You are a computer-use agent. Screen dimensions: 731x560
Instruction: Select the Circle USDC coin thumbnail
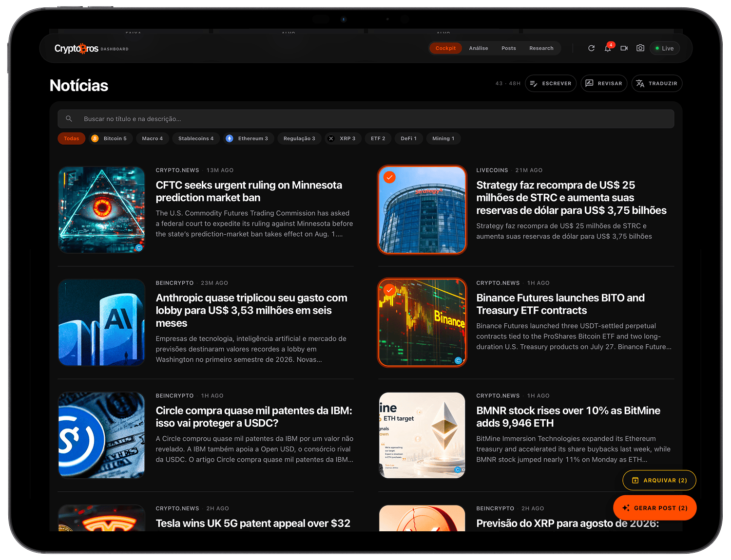[x=102, y=435]
